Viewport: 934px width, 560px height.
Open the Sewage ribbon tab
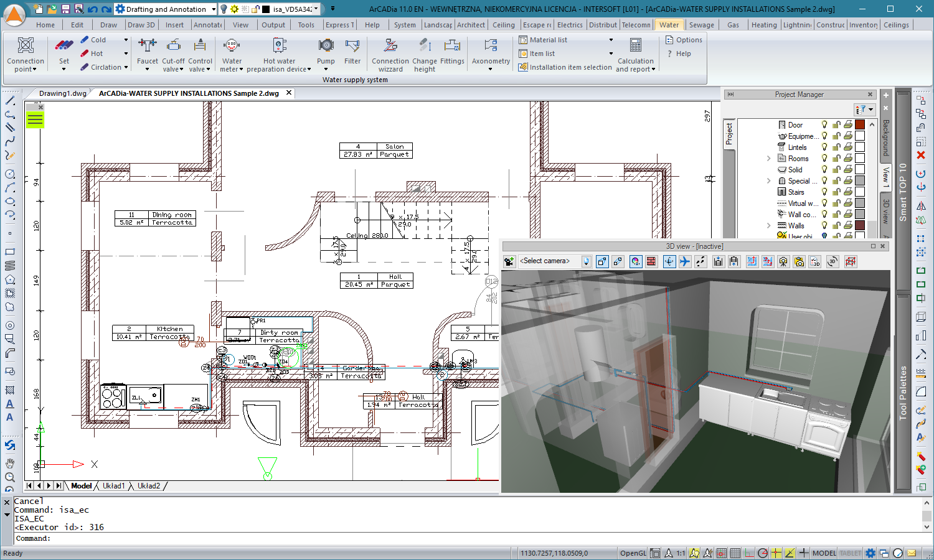(x=701, y=25)
